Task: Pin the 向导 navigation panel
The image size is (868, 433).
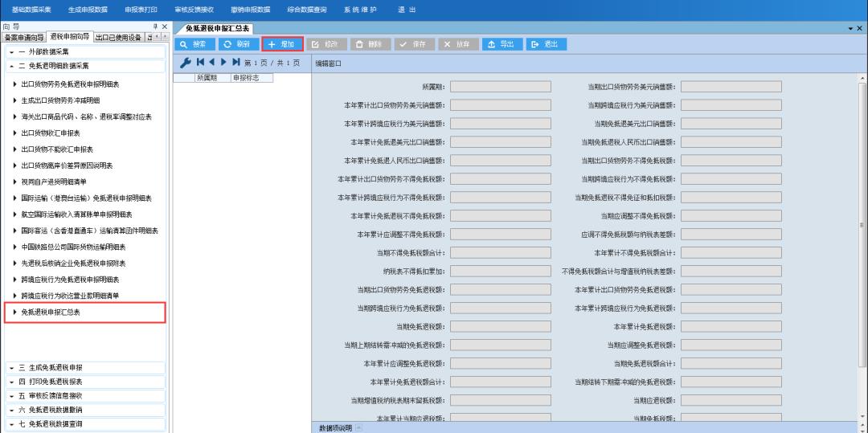Action: (156, 27)
